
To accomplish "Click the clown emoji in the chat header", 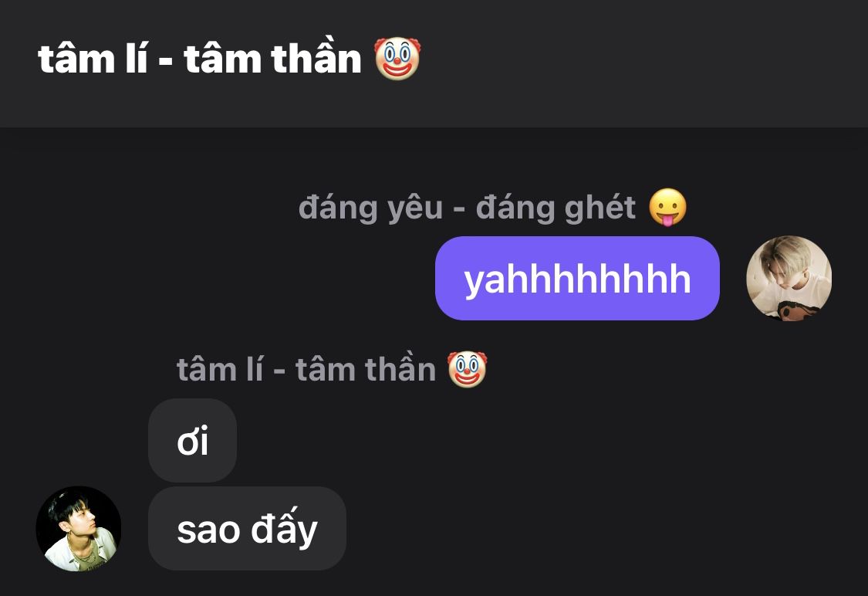I will (x=397, y=59).
